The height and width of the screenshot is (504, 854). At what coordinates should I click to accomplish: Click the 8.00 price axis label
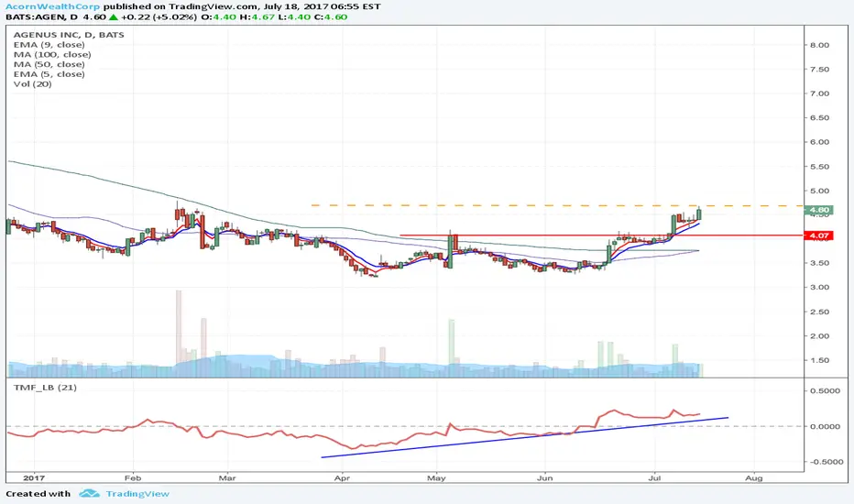coord(820,45)
